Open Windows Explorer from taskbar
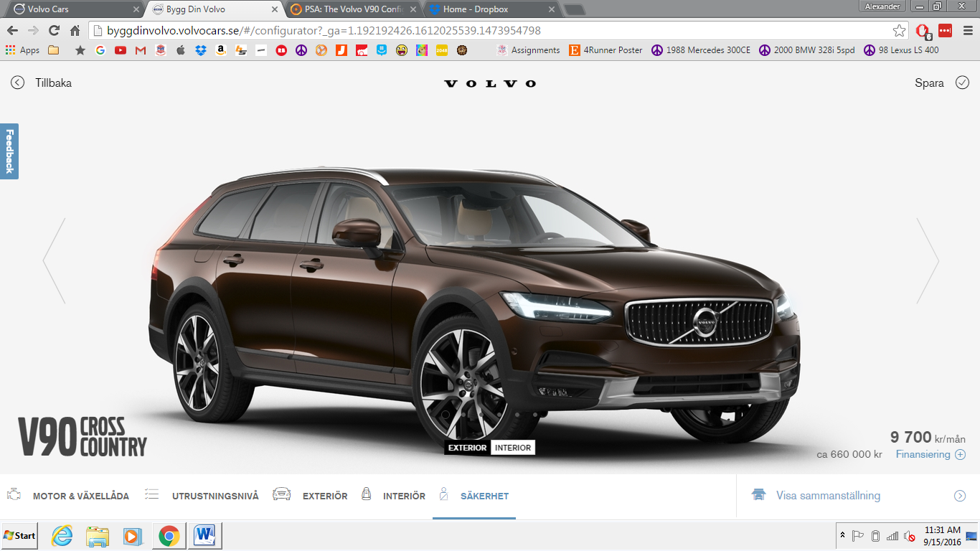This screenshot has width=980, height=551. click(97, 536)
